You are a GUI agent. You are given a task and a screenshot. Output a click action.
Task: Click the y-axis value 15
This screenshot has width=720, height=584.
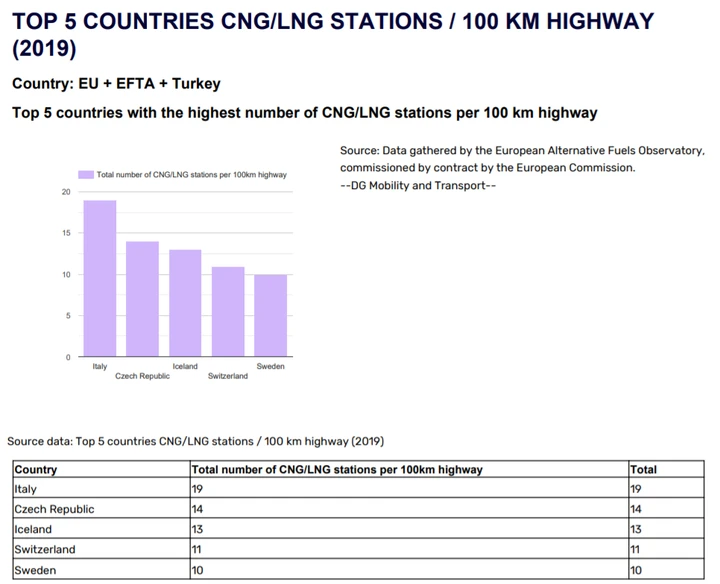click(66, 233)
